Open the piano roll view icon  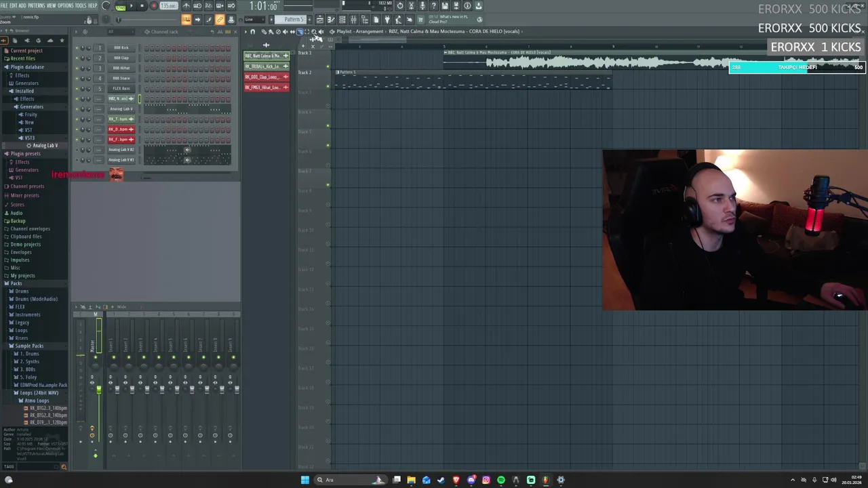331,20
